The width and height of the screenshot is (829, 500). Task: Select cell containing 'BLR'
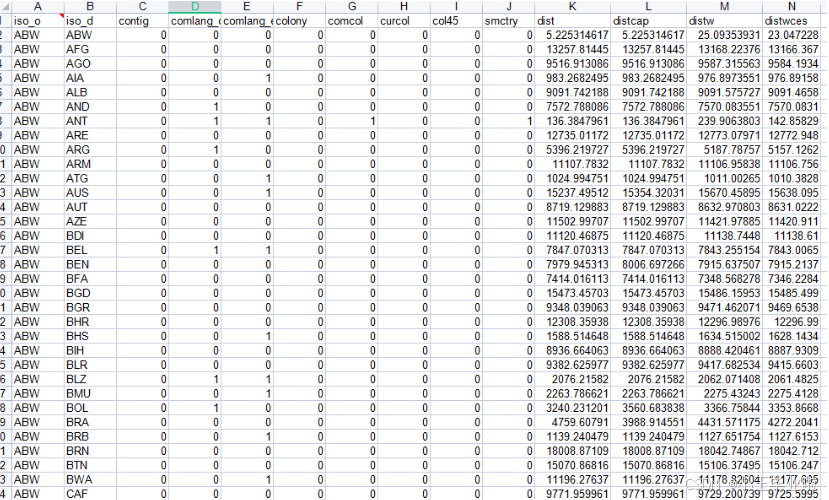[x=89, y=365]
